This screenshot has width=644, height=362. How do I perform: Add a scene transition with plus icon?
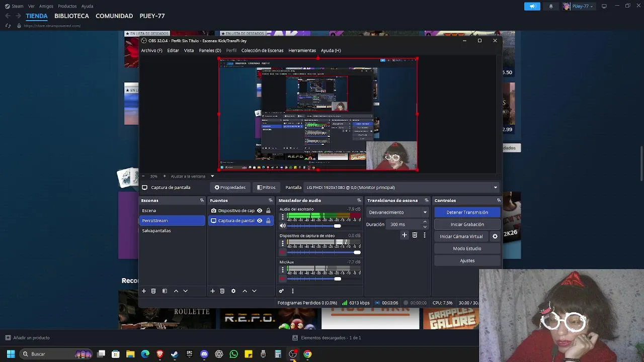(404, 235)
